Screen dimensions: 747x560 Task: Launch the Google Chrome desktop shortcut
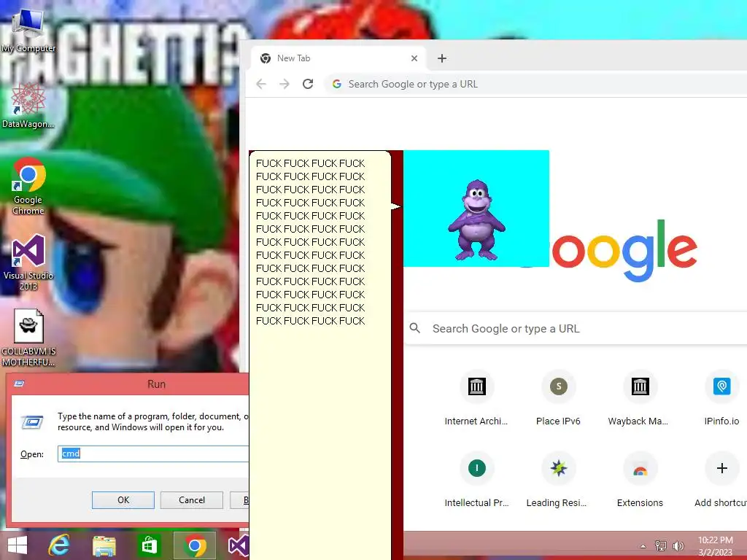click(x=28, y=186)
